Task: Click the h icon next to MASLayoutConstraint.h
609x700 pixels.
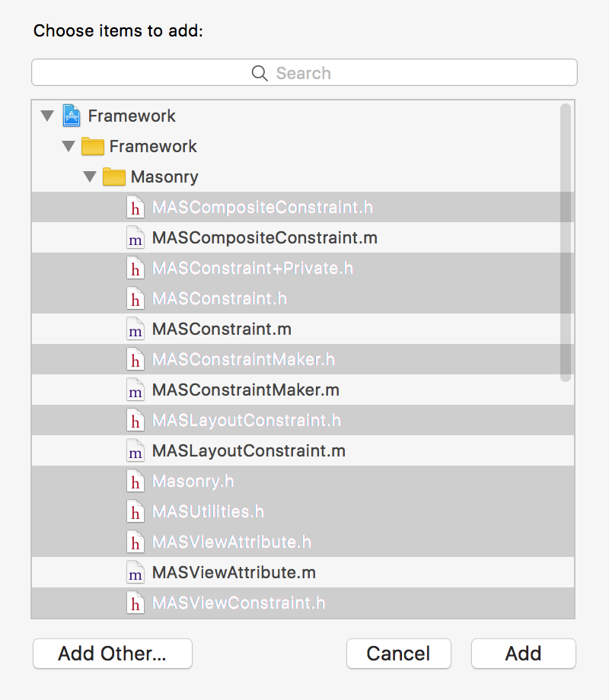Action: pyautogui.click(x=135, y=420)
